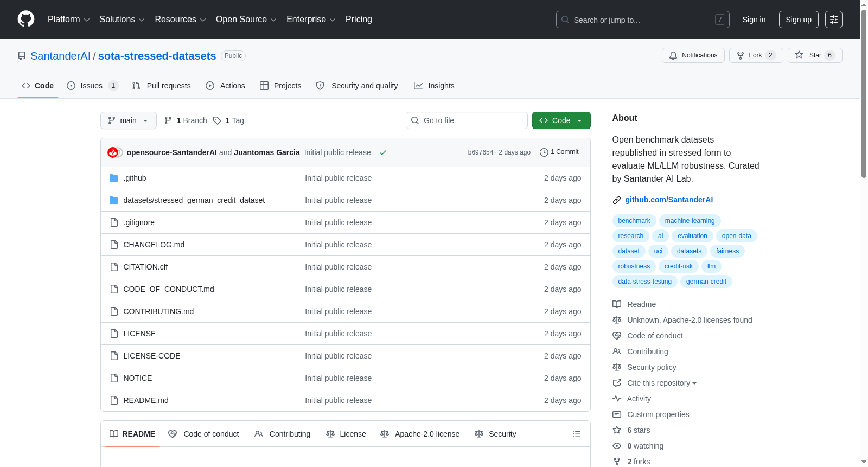The width and height of the screenshot is (868, 467).
Task: Expand the Platform menu
Action: (x=69, y=20)
